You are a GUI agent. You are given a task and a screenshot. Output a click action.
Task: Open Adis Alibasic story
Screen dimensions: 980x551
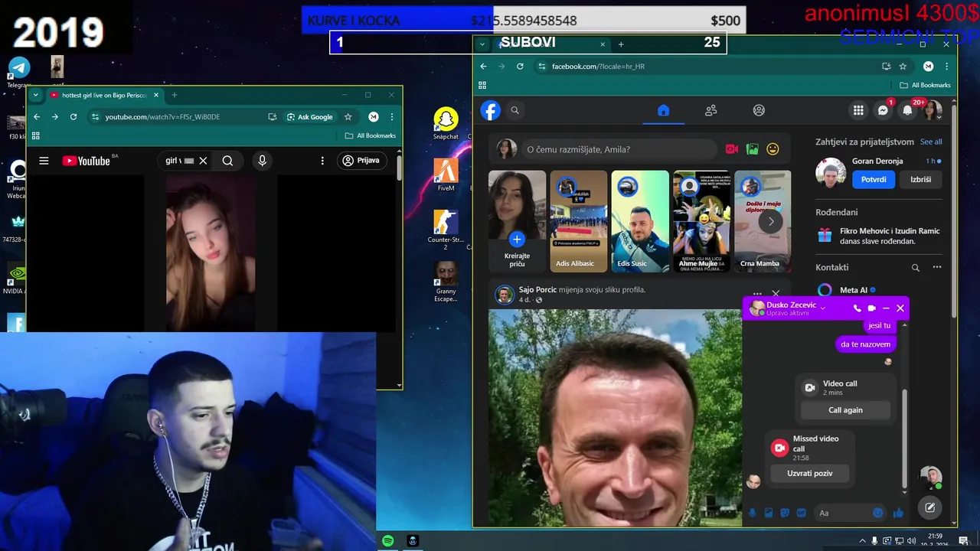click(579, 221)
